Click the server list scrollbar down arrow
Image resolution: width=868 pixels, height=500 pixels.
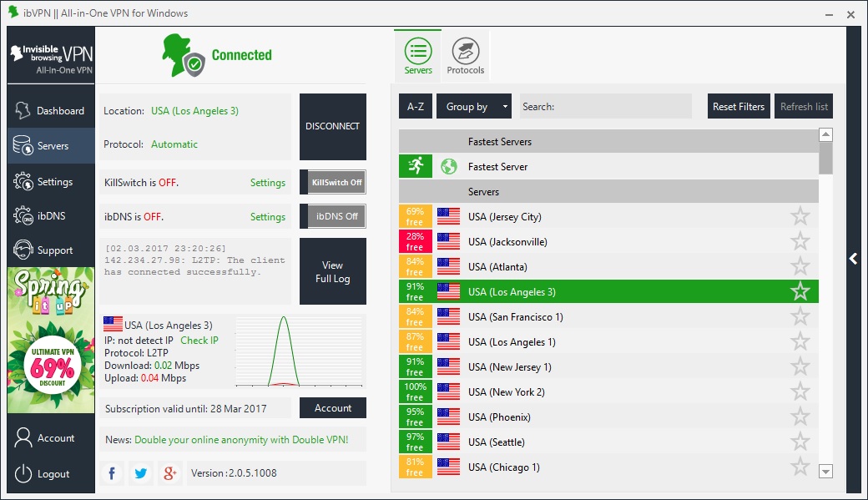coord(825,472)
